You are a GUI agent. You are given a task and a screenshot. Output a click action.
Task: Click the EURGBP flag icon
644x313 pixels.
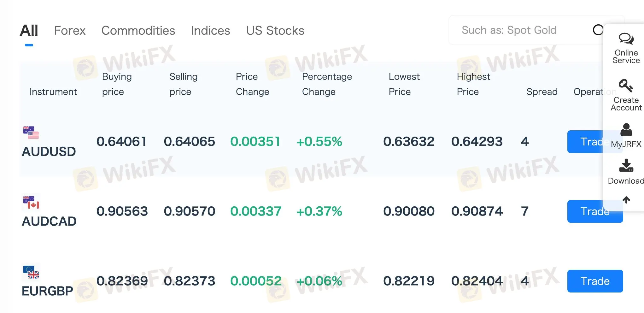31,272
